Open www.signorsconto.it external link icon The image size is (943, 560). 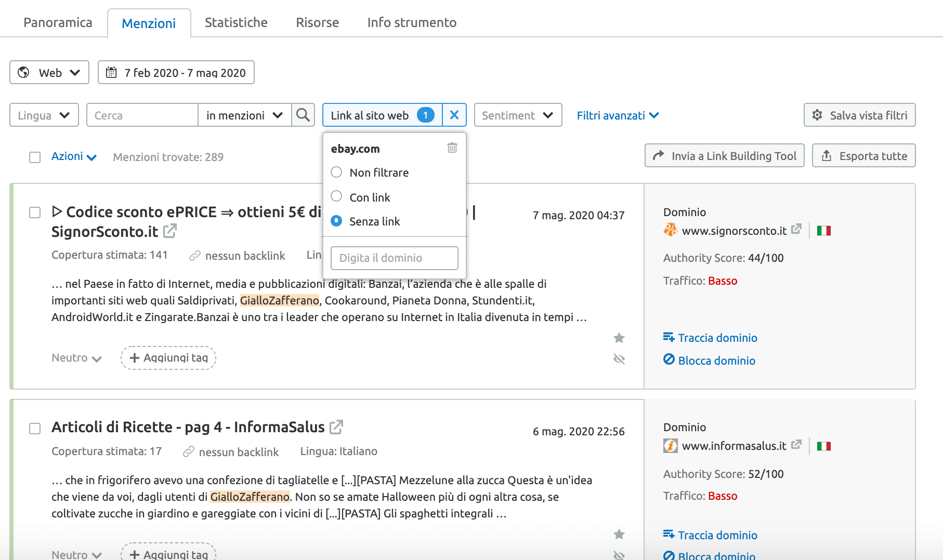[796, 229]
